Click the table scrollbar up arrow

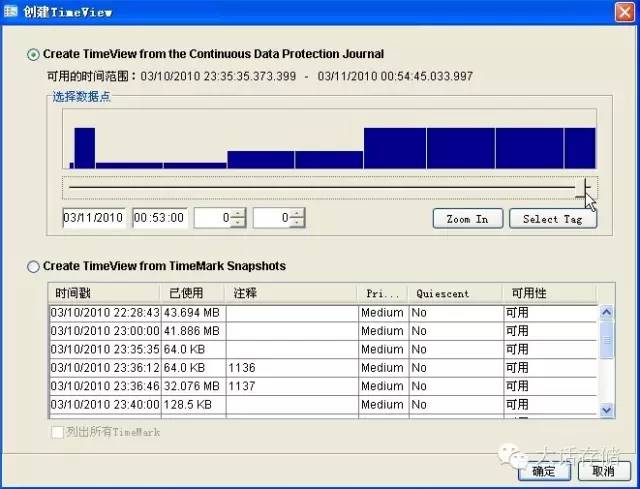[607, 313]
